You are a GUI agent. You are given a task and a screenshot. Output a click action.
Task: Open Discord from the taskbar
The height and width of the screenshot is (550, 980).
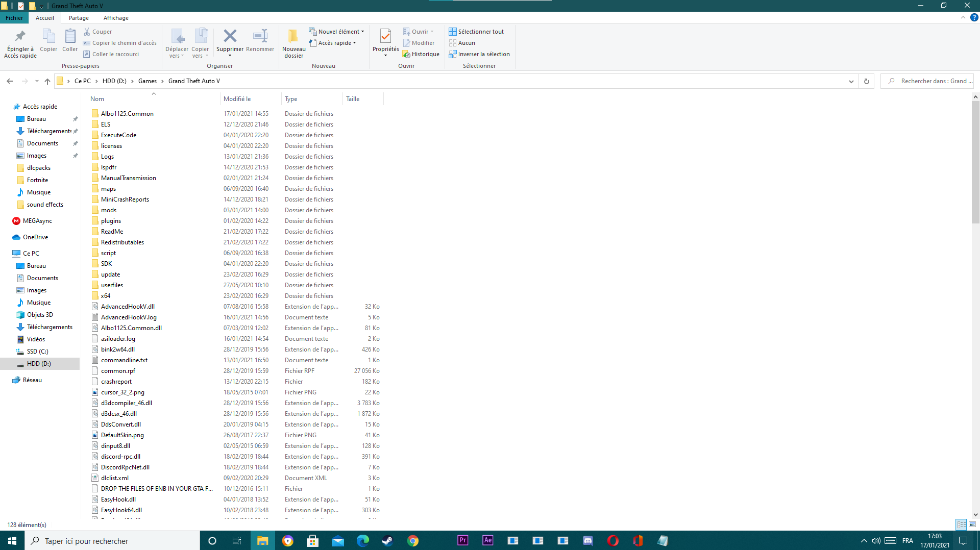pos(589,540)
